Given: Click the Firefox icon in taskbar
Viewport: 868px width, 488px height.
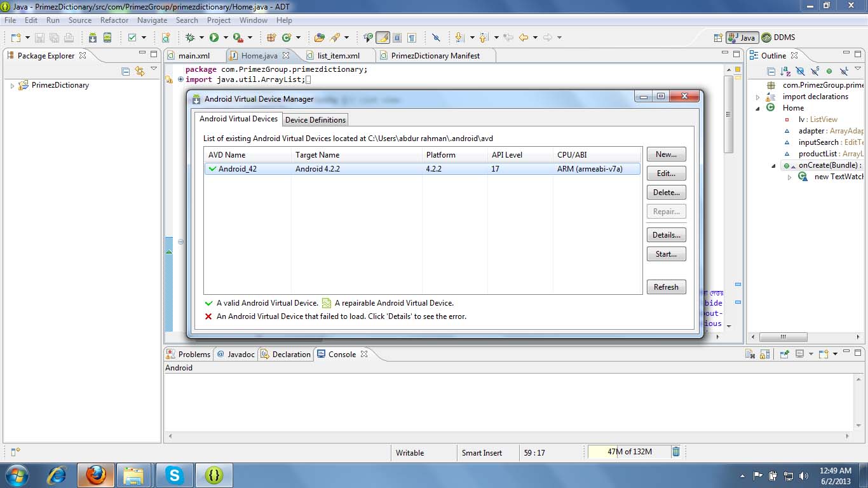Looking at the screenshot, I should pyautogui.click(x=96, y=475).
